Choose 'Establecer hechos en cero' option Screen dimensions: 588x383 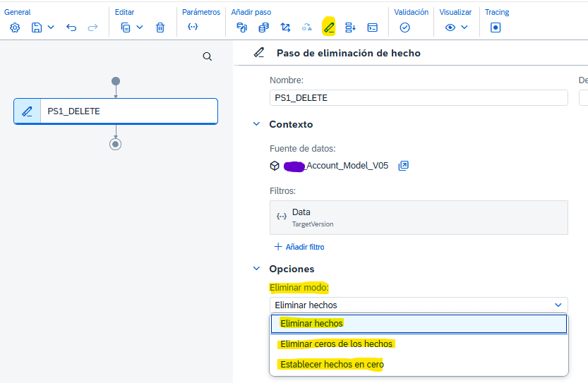point(331,365)
